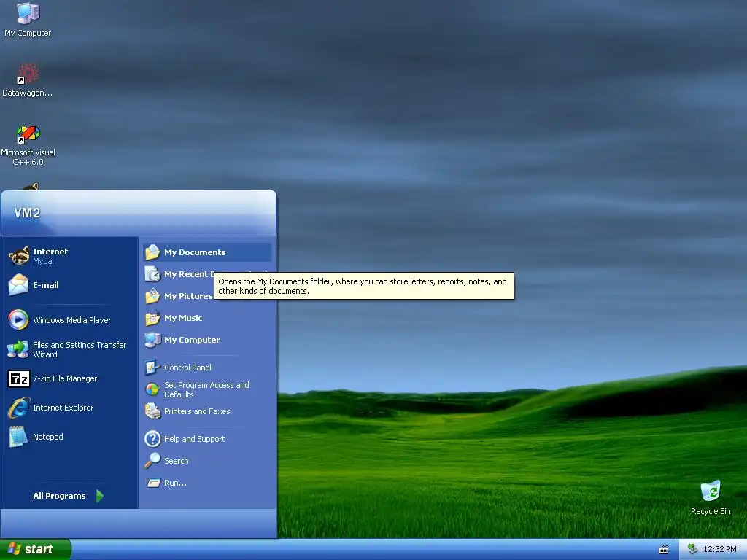The width and height of the screenshot is (747, 560).
Task: Click the My Music folder icon
Action: point(152,318)
